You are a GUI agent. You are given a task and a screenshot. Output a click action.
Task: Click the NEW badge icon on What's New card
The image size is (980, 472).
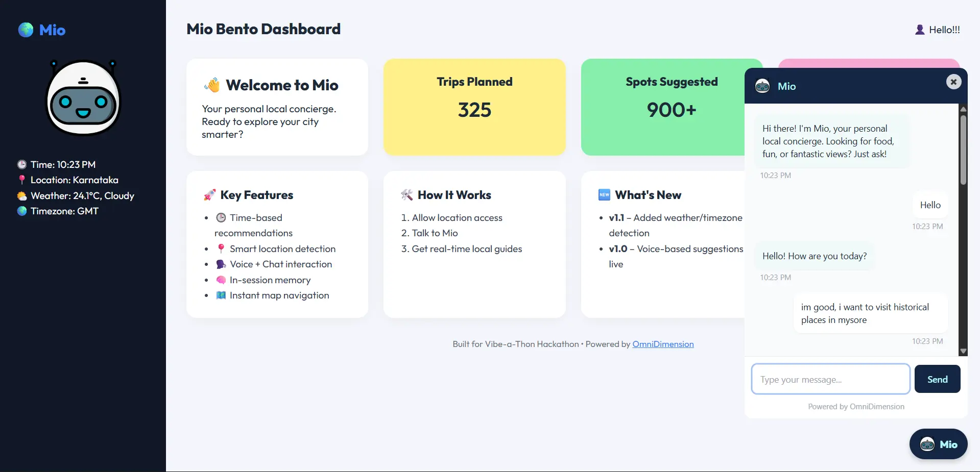pyautogui.click(x=604, y=194)
